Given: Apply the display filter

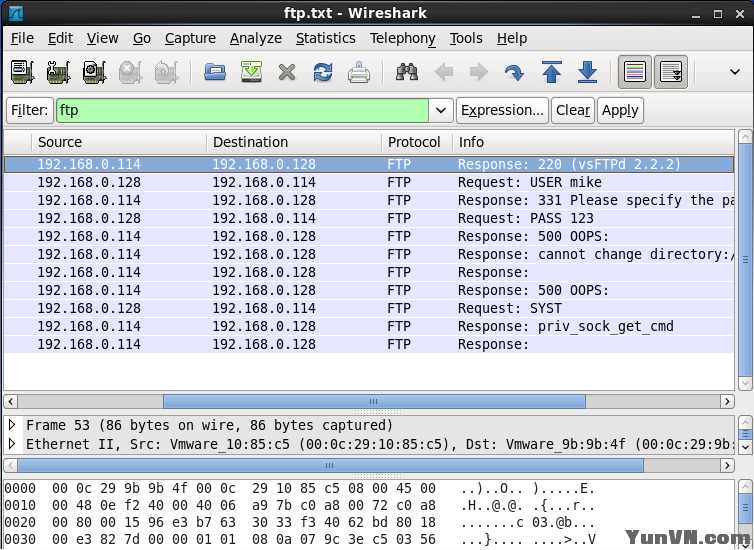Looking at the screenshot, I should point(620,111).
